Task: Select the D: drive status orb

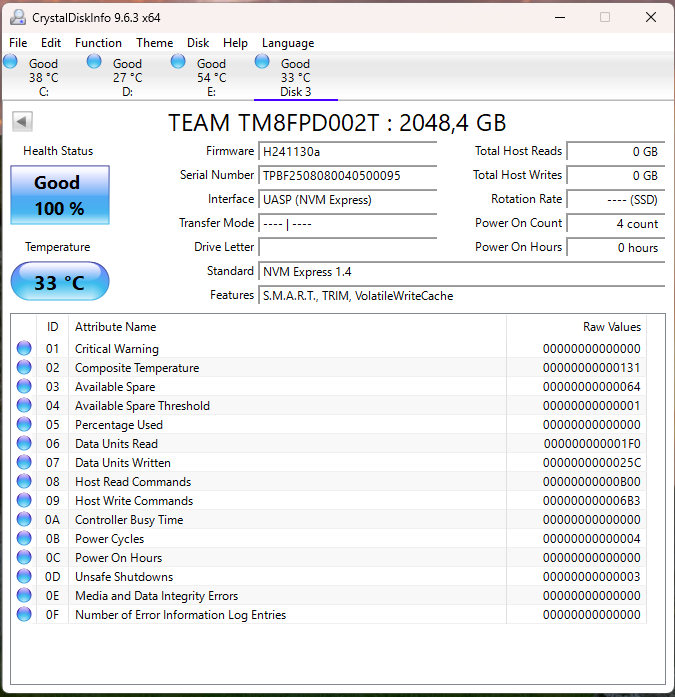Action: [95, 62]
